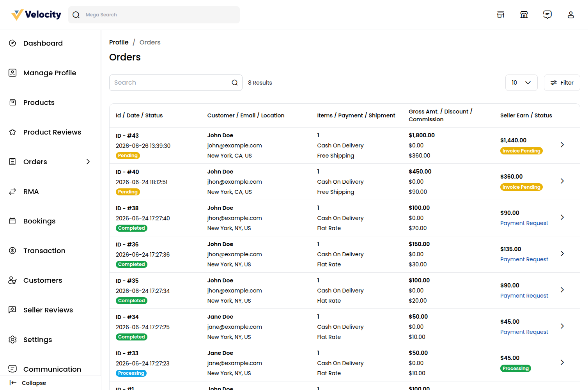This screenshot has width=588, height=390.
Task: Open the Transaction menu item
Action: point(50,251)
